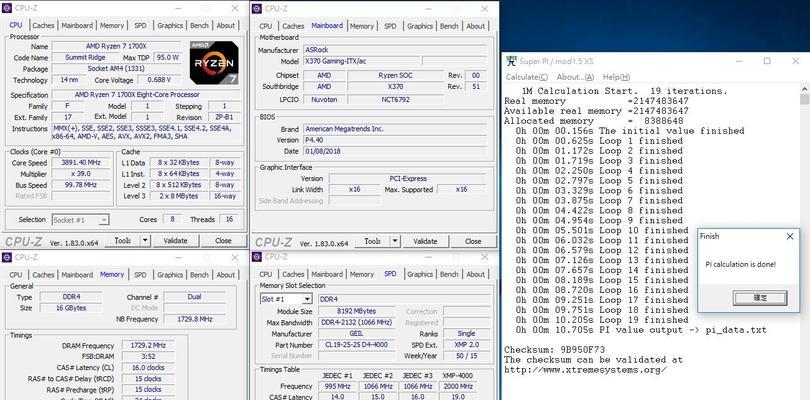Click Validate button in Mainboard window
This screenshot has width=810, height=400.
coord(425,241)
